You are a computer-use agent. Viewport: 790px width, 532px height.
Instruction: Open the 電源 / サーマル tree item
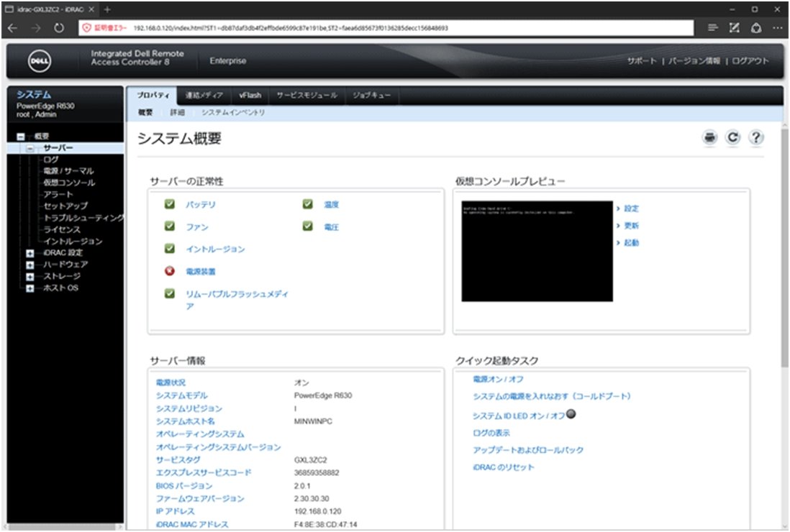click(68, 171)
